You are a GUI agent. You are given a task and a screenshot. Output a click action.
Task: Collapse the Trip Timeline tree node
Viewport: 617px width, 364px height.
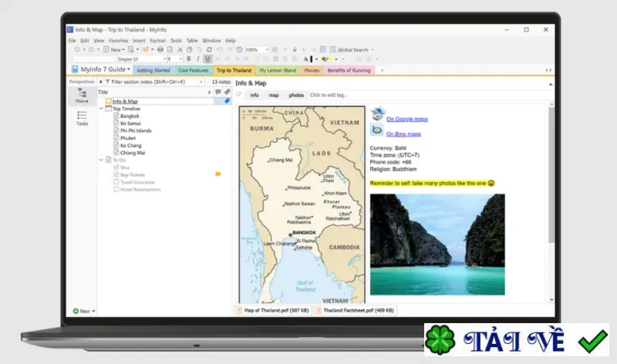click(101, 109)
